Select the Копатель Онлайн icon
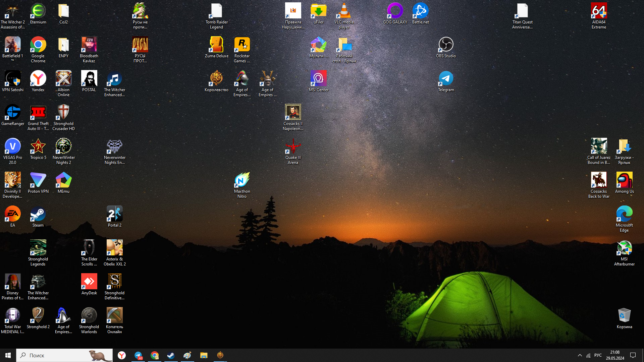The width and height of the screenshot is (644, 362). (115, 315)
